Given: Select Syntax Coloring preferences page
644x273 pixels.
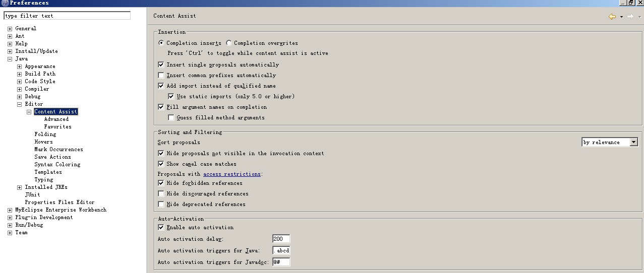Looking at the screenshot, I should [57, 164].
